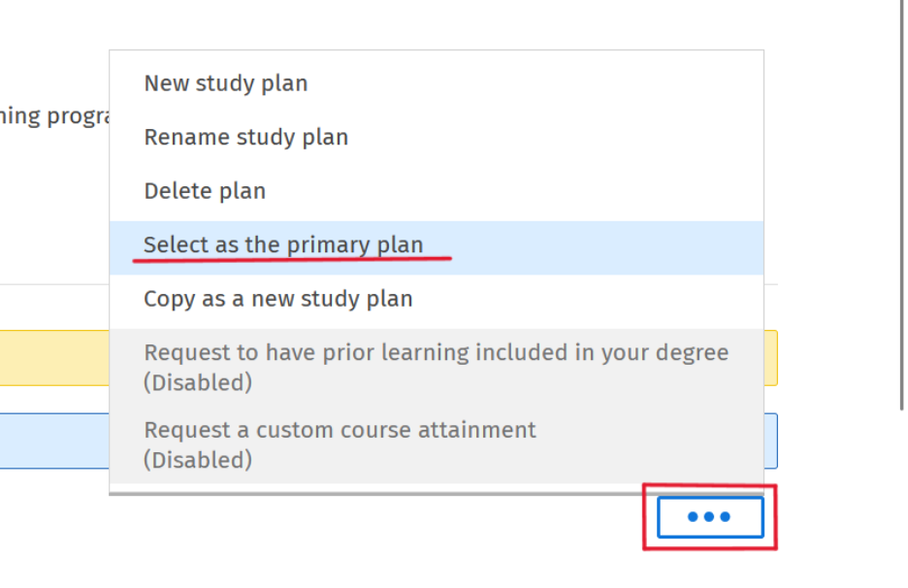Choose New study plan from the menu

[436, 83]
